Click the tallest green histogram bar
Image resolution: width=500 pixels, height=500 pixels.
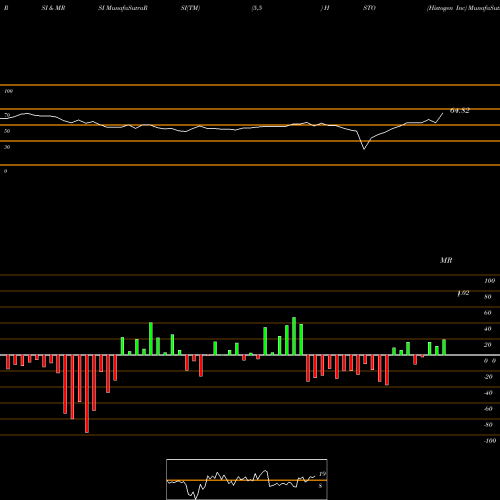click(294, 336)
